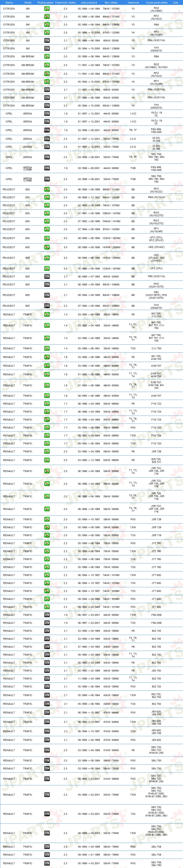
Task: Click PB icon in Trafic F1N 720 row
Action: (x=47, y=443)
